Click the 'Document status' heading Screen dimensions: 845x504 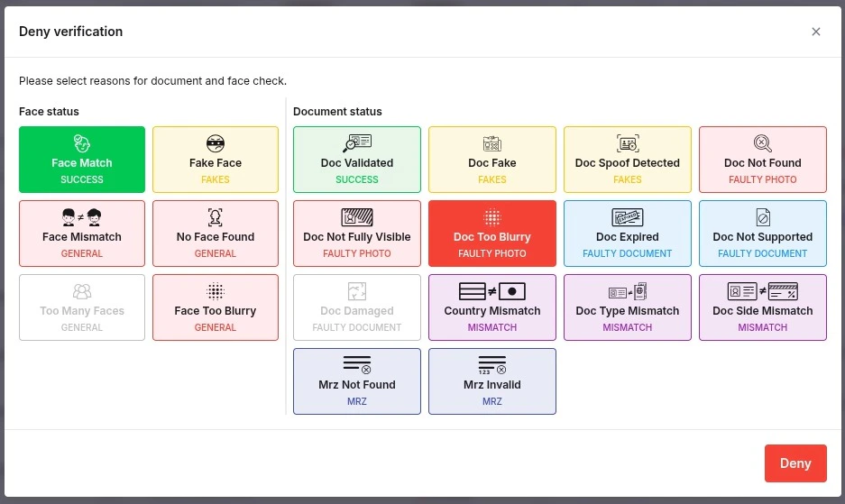pyautogui.click(x=337, y=112)
